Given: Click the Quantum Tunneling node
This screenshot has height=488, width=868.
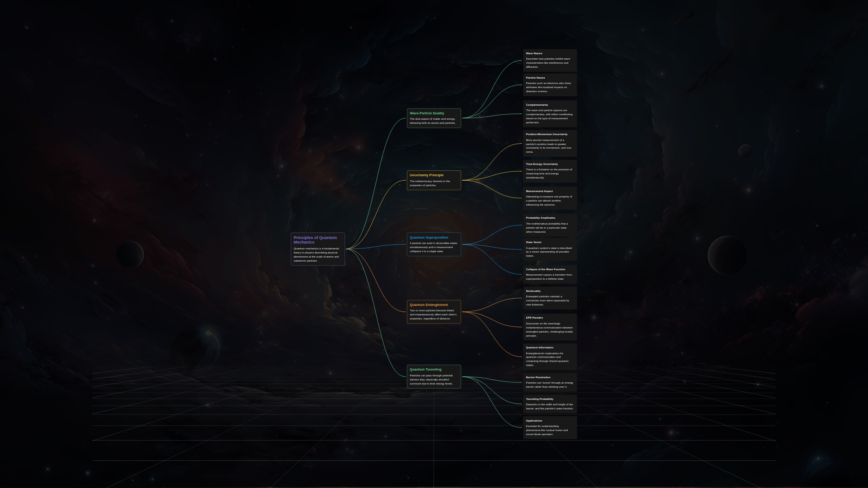Looking at the screenshot, I should tap(434, 376).
